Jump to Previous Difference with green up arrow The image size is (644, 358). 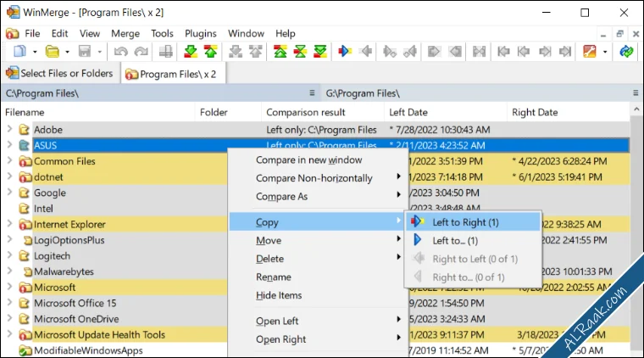pyautogui.click(x=211, y=52)
